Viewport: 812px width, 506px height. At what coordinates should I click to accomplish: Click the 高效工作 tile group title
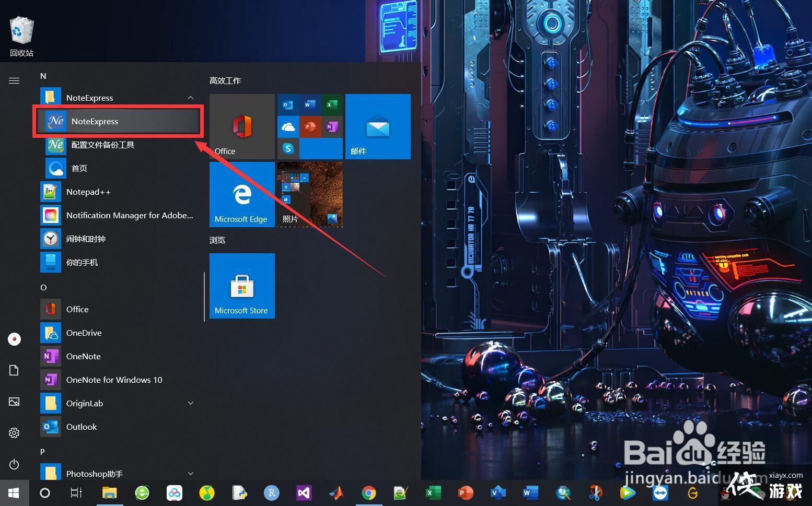tap(225, 80)
